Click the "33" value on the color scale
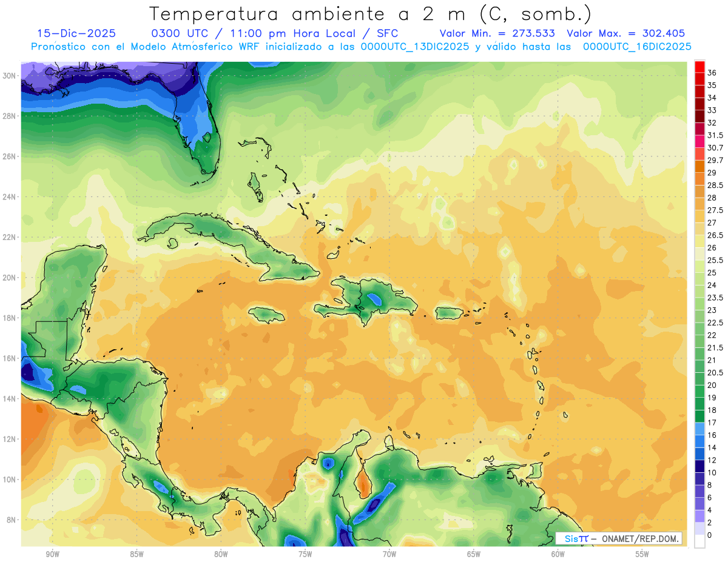The height and width of the screenshot is (562, 728). click(712, 110)
